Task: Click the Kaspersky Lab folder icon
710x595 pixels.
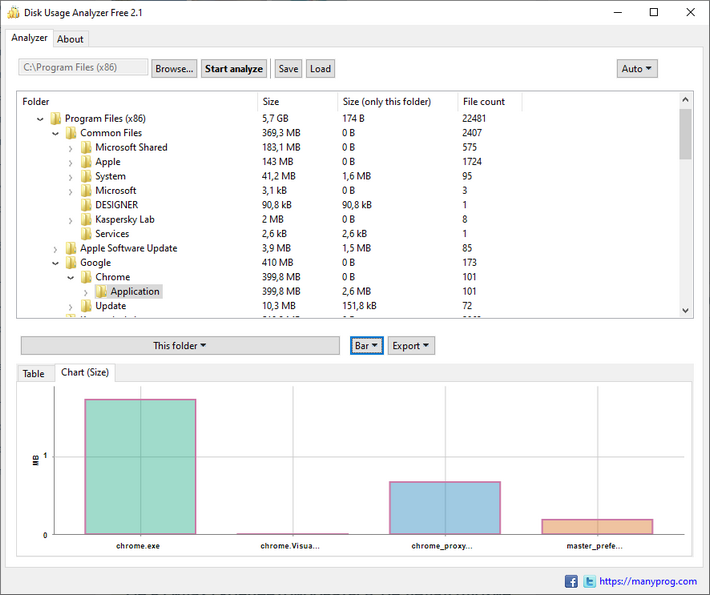Action: [x=86, y=220]
